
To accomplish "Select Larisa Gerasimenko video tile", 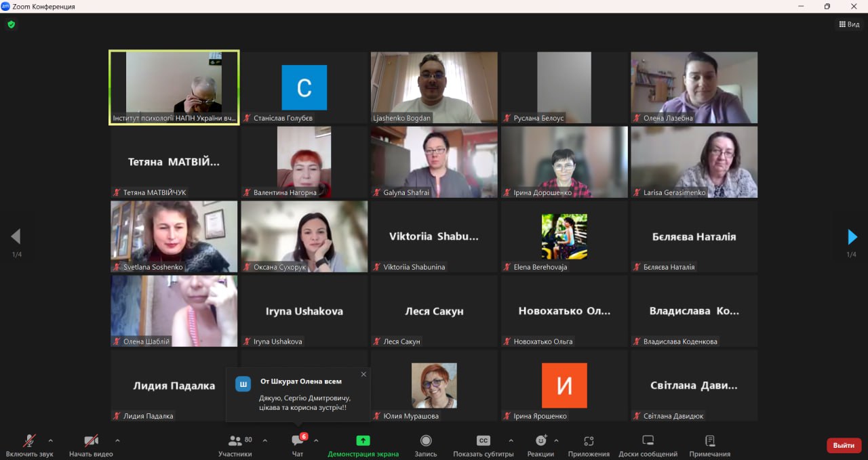I will tap(694, 162).
